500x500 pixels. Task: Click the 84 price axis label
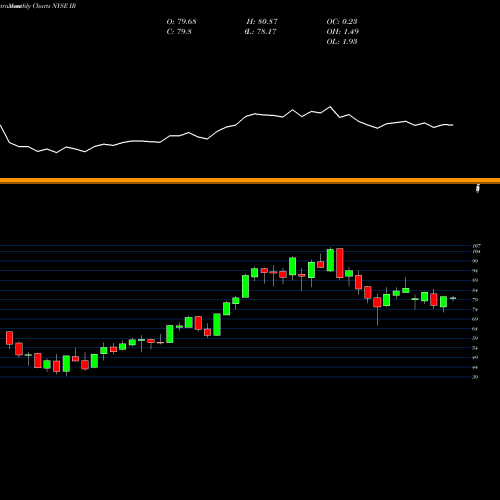click(x=476, y=290)
